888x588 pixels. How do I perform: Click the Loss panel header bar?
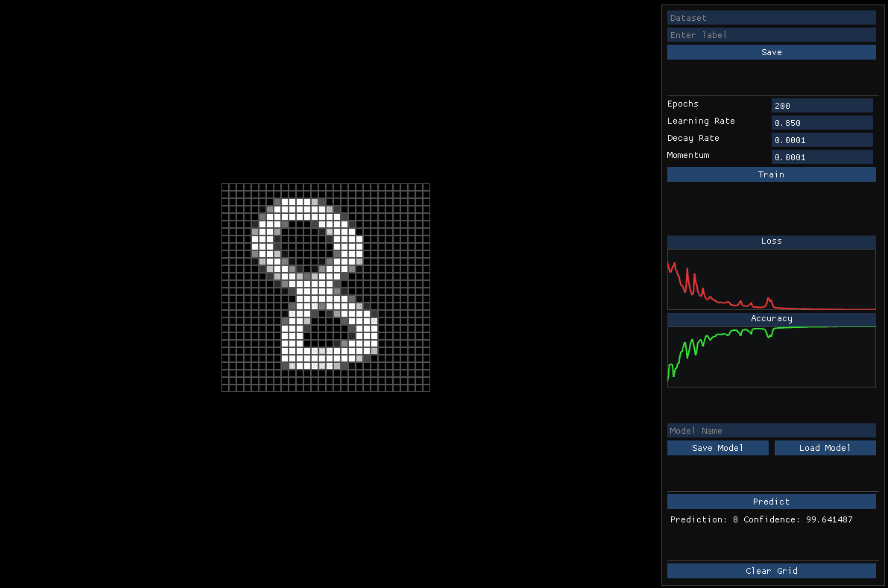771,241
